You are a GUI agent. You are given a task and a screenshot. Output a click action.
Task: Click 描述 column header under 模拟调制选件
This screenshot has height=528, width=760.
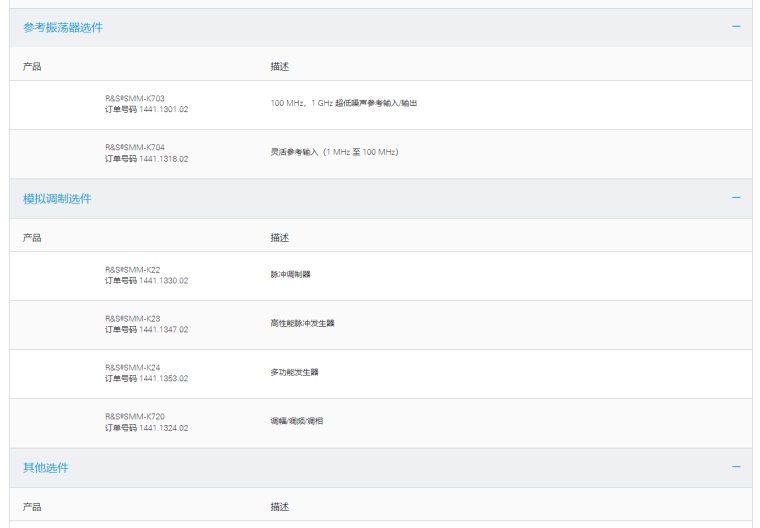(280, 239)
